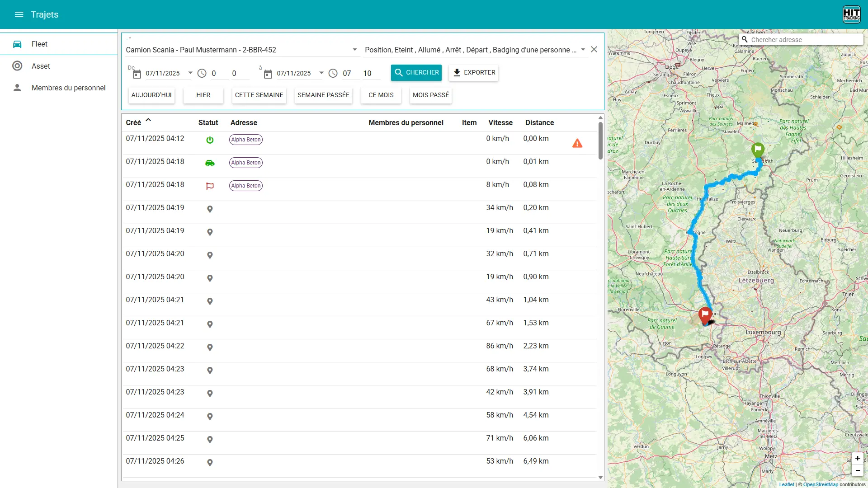Click the location pin icon in the 04:19 row

tap(210, 209)
